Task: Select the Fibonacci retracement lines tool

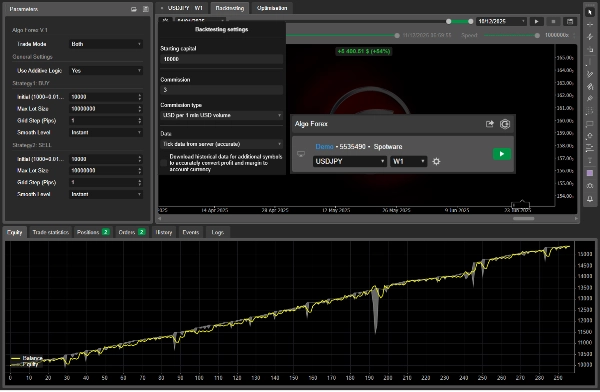Action: (590, 149)
